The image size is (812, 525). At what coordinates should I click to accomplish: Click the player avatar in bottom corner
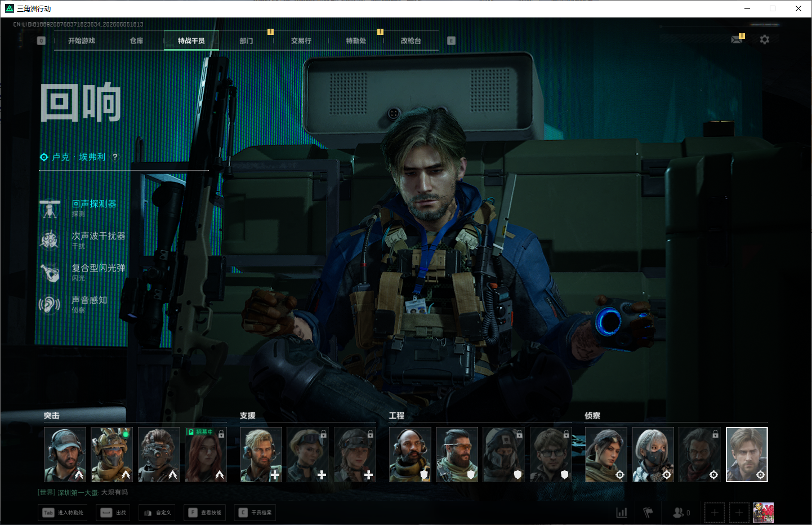(764, 513)
